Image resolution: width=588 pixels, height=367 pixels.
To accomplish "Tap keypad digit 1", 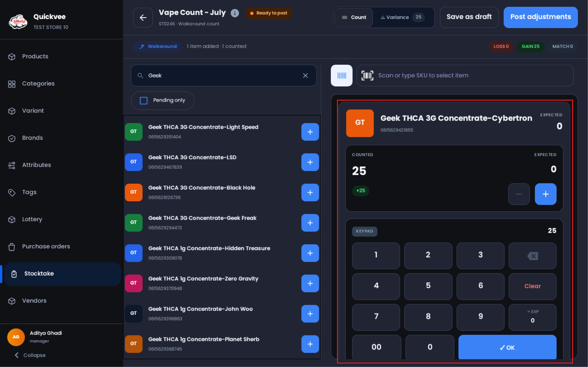I will tap(376, 256).
